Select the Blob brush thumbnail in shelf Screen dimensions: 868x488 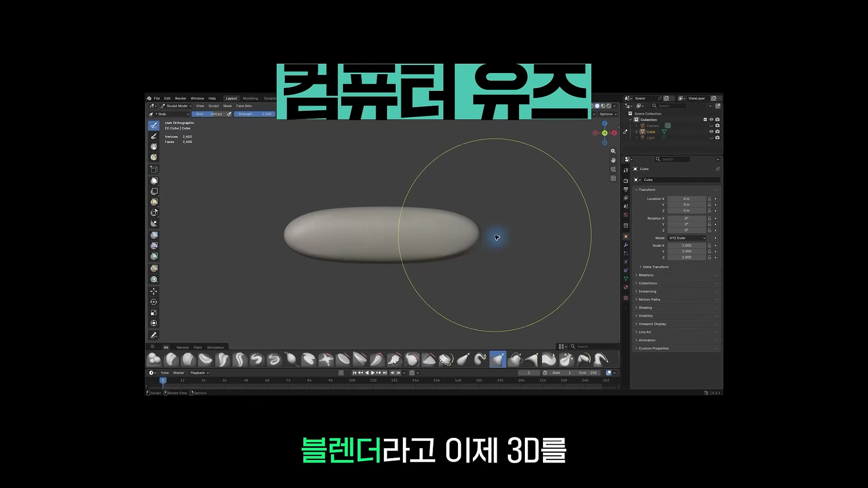[154, 360]
